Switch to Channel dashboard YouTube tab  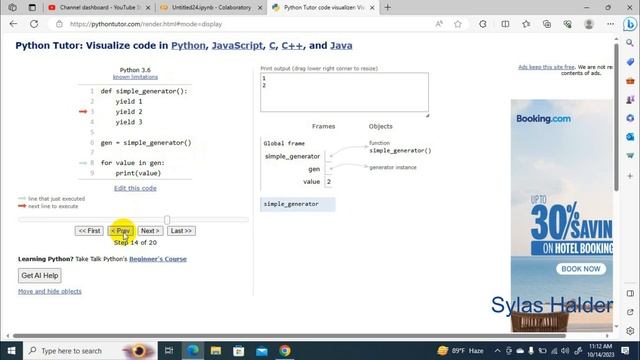click(x=99, y=7)
